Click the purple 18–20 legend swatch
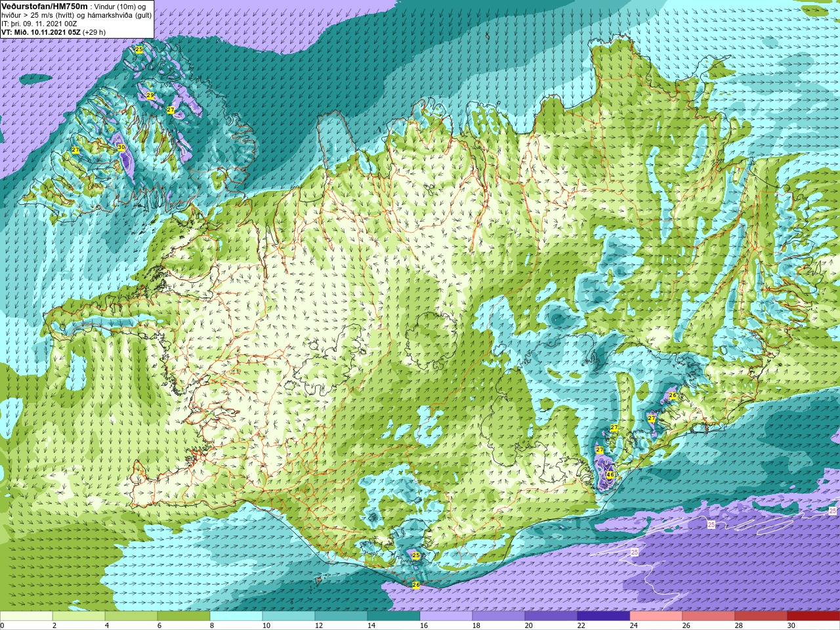840x630 pixels. (499, 616)
